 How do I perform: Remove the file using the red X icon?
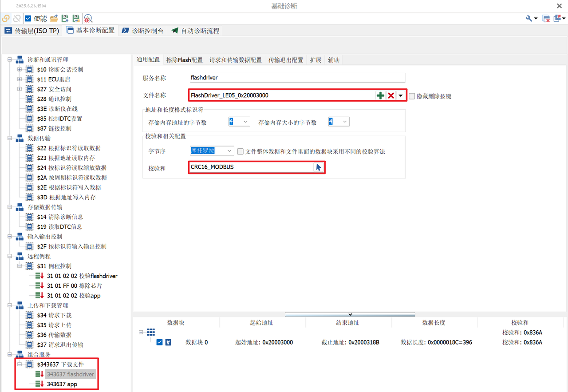pos(390,95)
